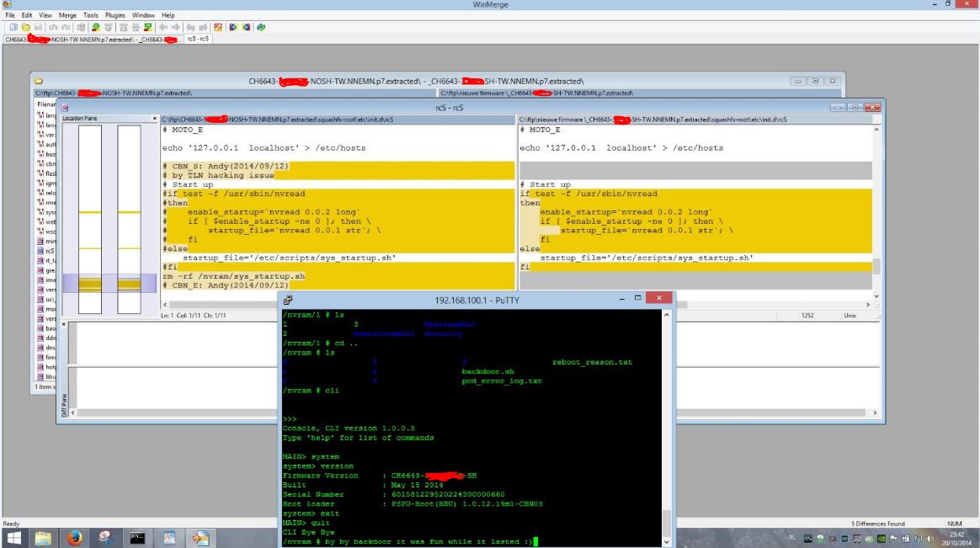The height and width of the screenshot is (548, 980).
Task: Close the Location Pane with its X
Action: tap(154, 119)
